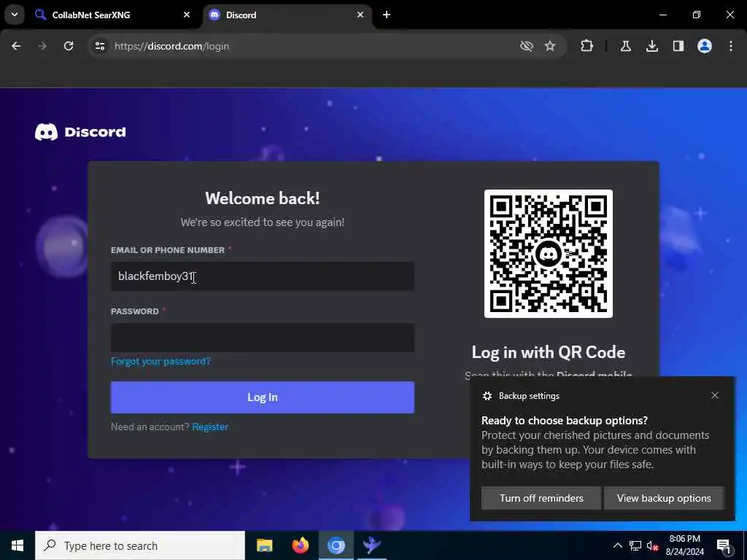Open the browser downloads icon
Image resolution: width=747 pixels, height=560 pixels.
pyautogui.click(x=651, y=46)
